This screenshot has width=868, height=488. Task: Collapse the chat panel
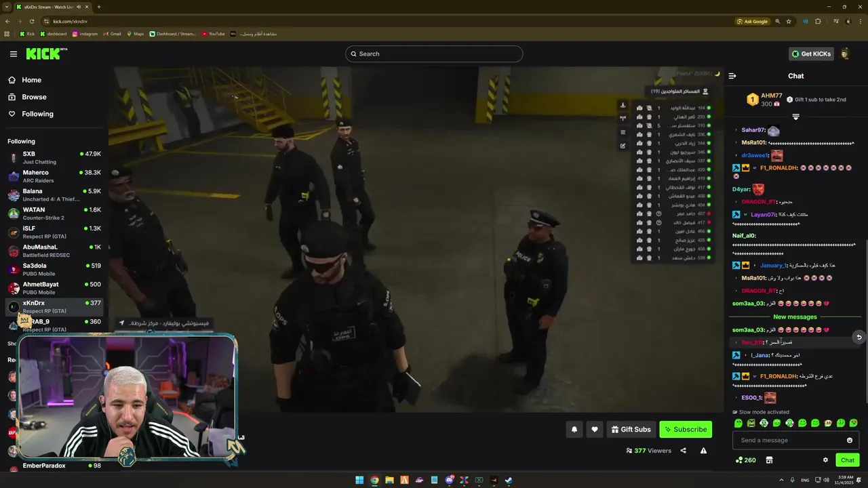(732, 76)
